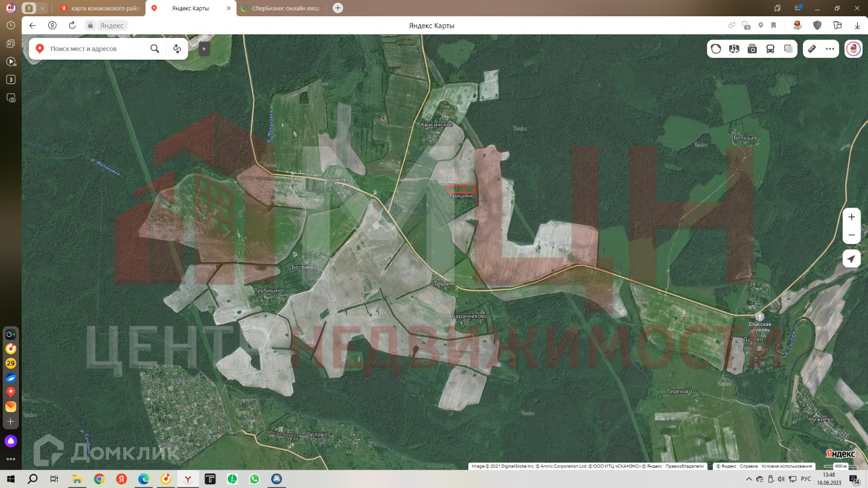Add a new site with the sidebar plus
Viewport: 868px width, 488px height.
[x=11, y=421]
